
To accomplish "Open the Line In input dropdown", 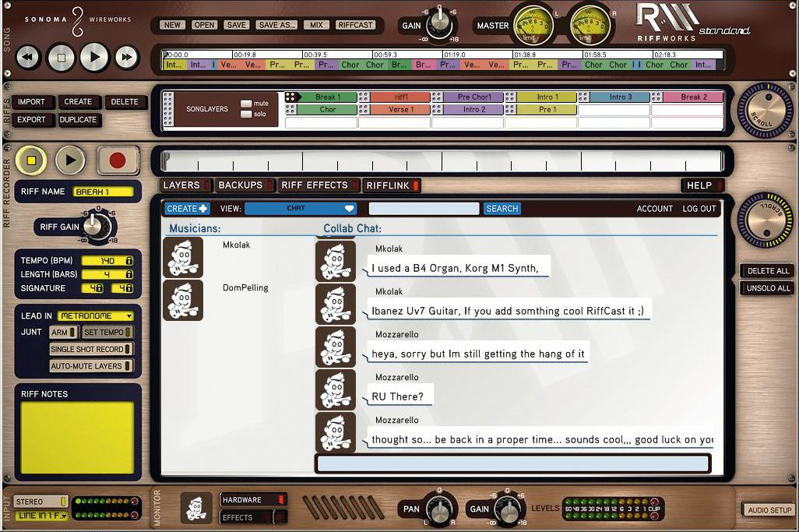I will pyautogui.click(x=40, y=516).
